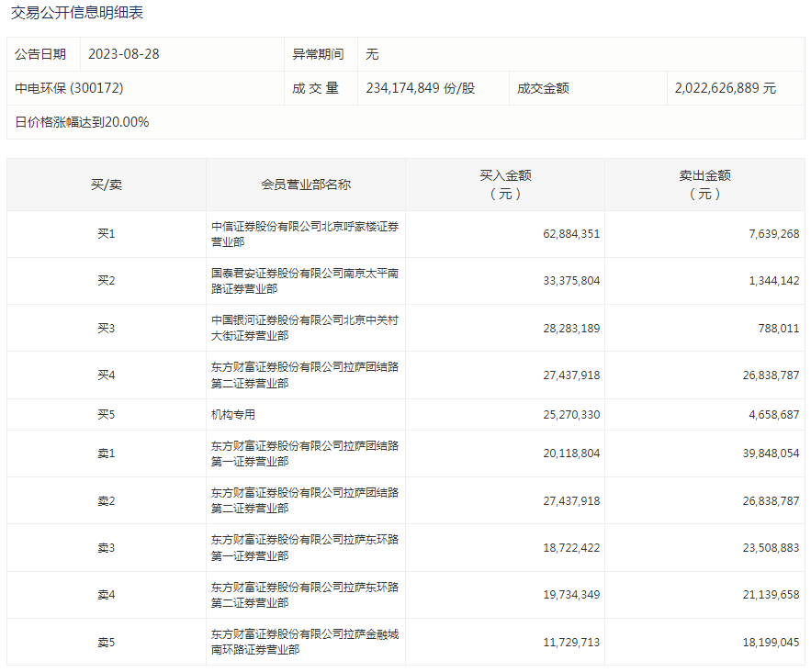The width and height of the screenshot is (811, 672).
Task: Select the 卖3 row label
Action: coord(106,547)
